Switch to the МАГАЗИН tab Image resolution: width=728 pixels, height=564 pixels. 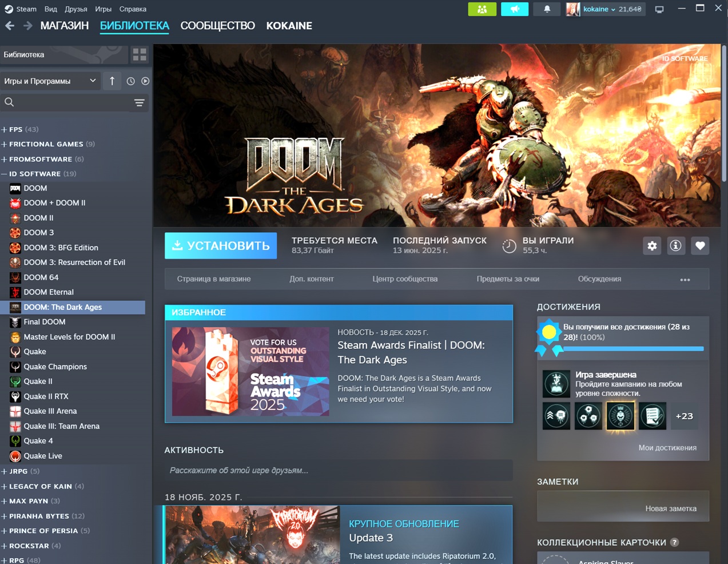[x=64, y=26]
